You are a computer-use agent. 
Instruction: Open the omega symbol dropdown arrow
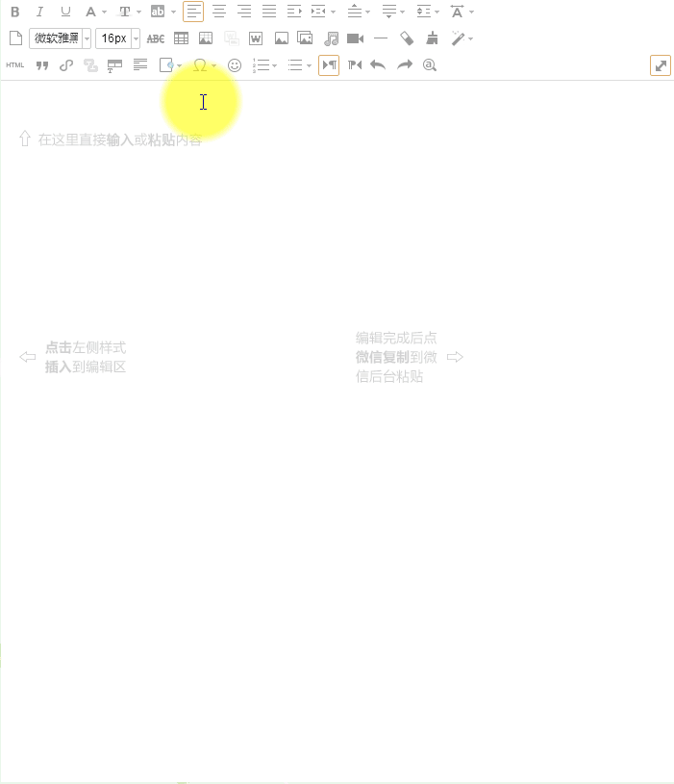click(213, 65)
